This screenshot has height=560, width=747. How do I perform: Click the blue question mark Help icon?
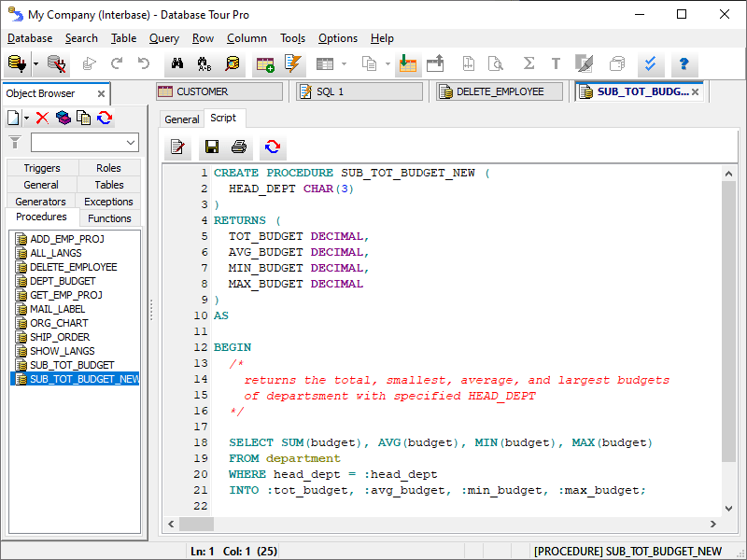[684, 64]
